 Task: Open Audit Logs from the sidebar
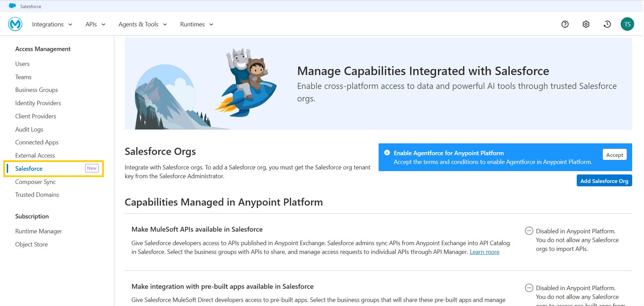(29, 130)
